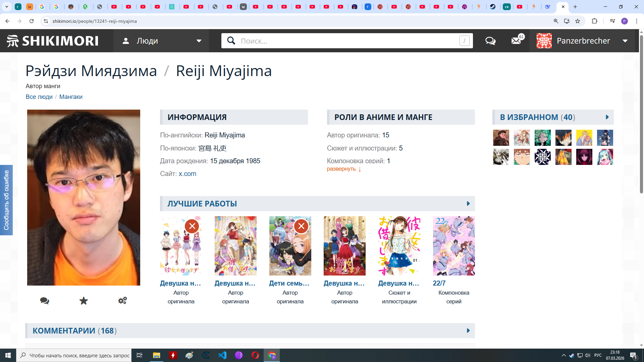Open the browser tab search dropdown
This screenshot has width=644, height=362.
(7, 7)
